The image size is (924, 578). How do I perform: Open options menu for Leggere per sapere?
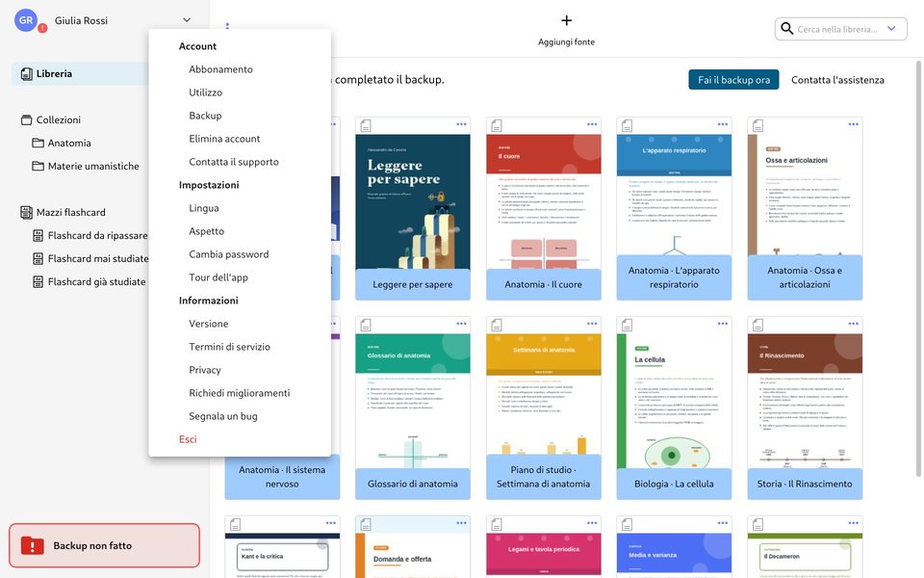[x=461, y=124]
